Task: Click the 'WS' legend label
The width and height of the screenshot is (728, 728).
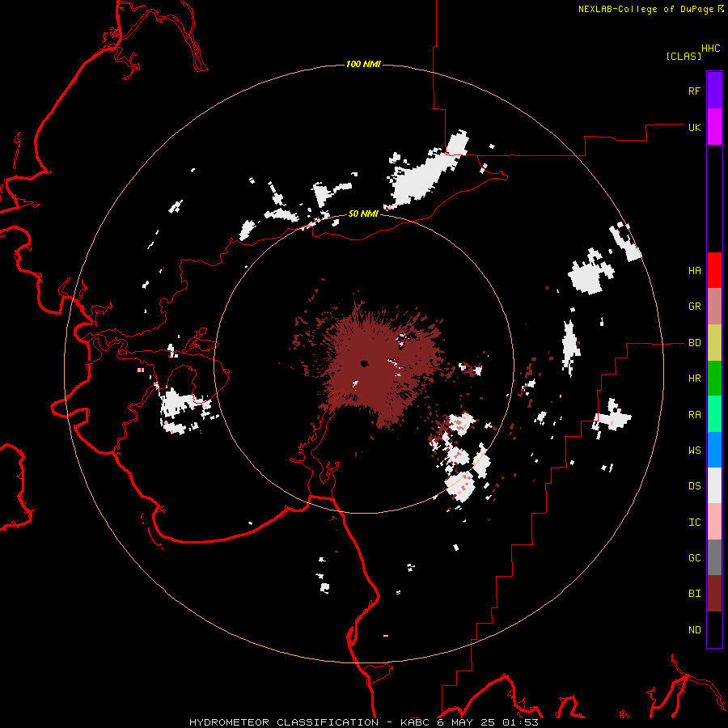Action: [694, 451]
